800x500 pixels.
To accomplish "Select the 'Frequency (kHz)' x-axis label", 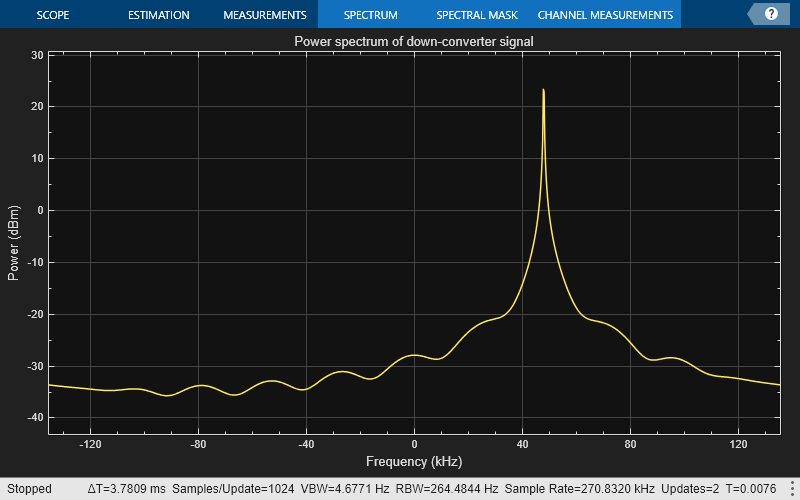I will 414,461.
